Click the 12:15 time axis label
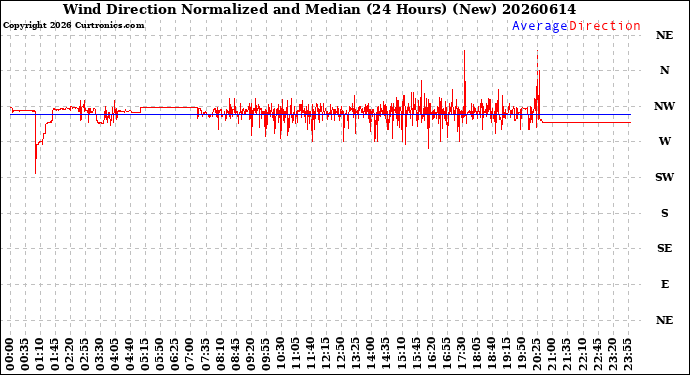The image size is (690, 375). pyautogui.click(x=325, y=354)
